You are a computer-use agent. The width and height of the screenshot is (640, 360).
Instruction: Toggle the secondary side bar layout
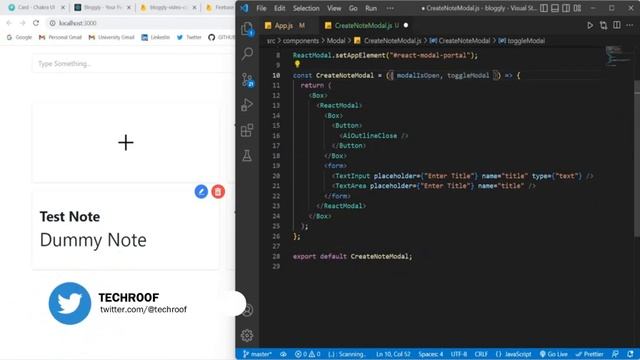pyautogui.click(x=566, y=8)
